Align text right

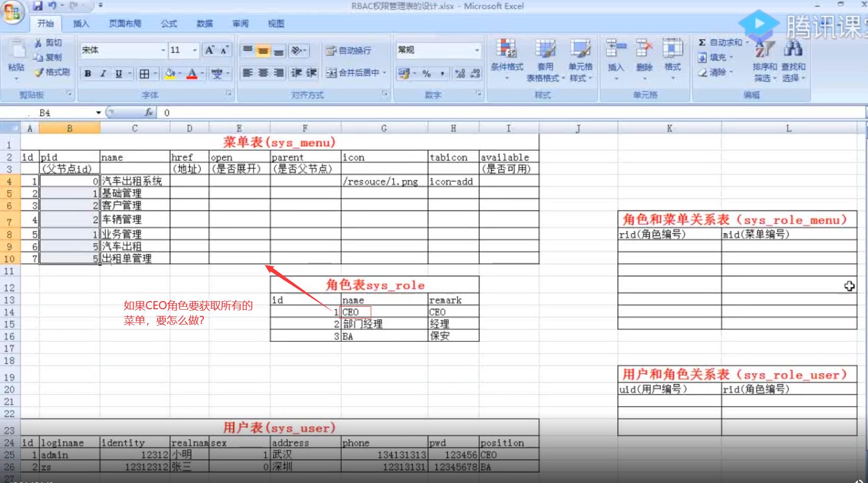[278, 73]
